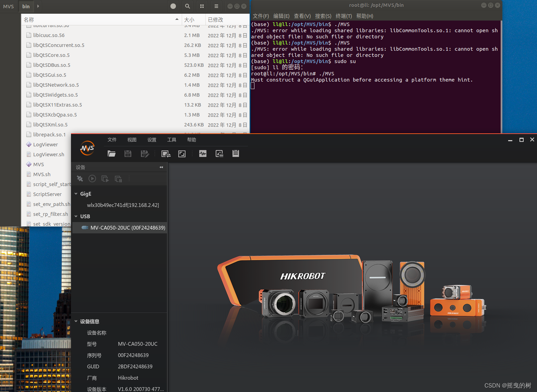The height and width of the screenshot is (392, 537).
Task: Open terminal 查看(V) menu
Action: click(302, 16)
